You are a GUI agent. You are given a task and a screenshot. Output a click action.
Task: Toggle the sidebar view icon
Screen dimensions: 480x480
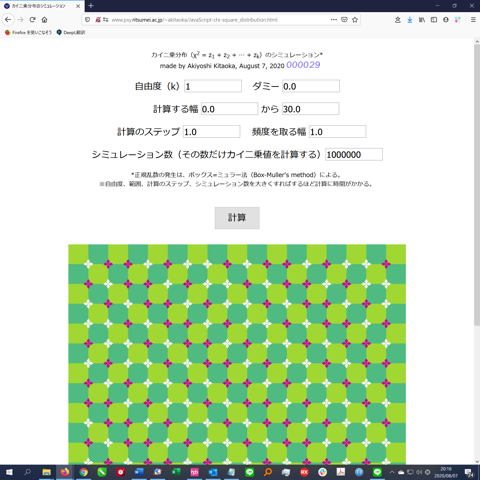coord(434,20)
